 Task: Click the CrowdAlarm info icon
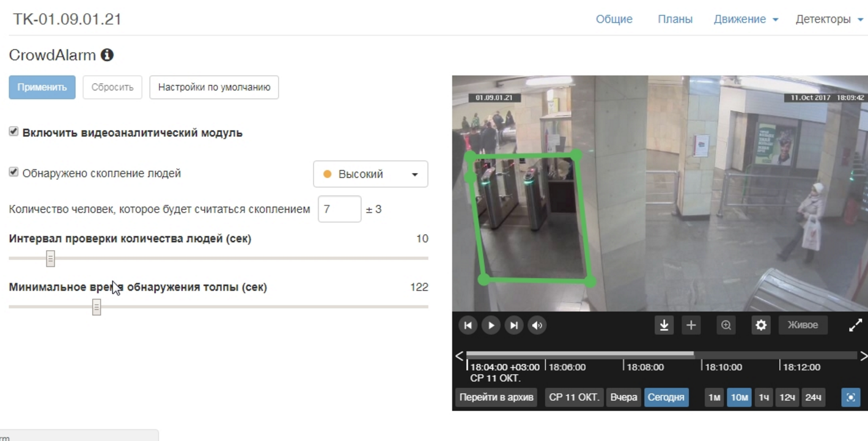[x=107, y=55]
